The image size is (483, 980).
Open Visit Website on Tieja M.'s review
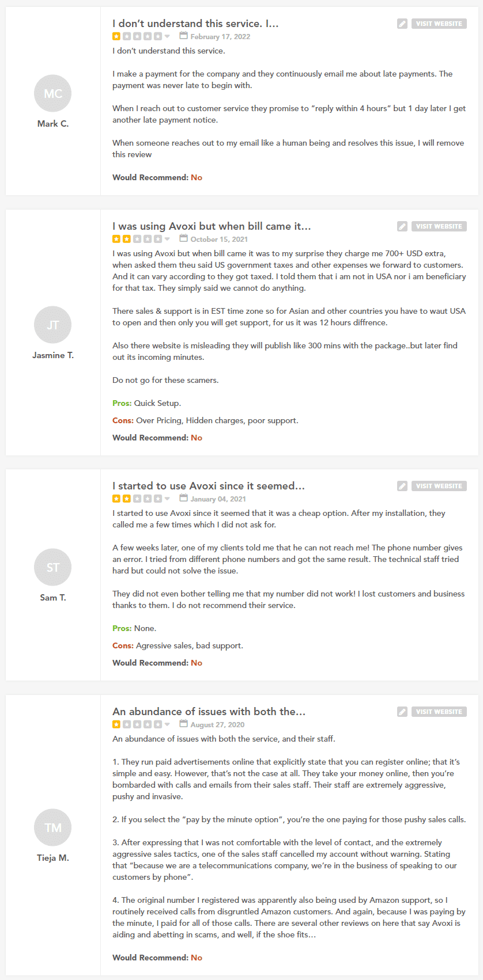(x=439, y=712)
